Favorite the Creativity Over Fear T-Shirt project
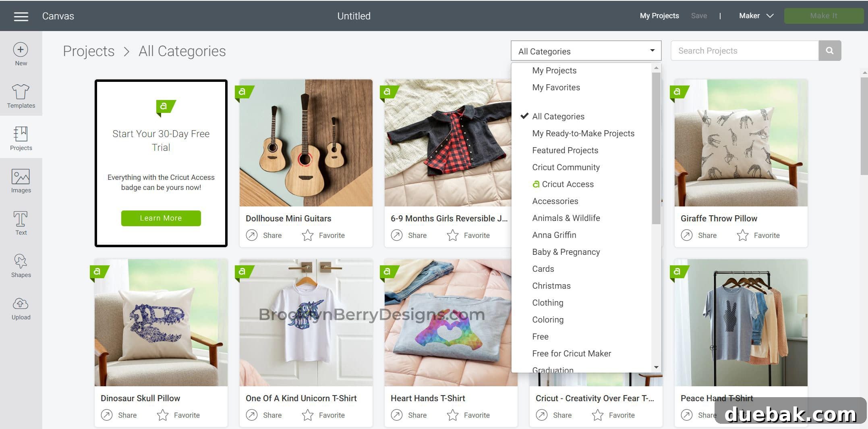868x429 pixels. [613, 415]
